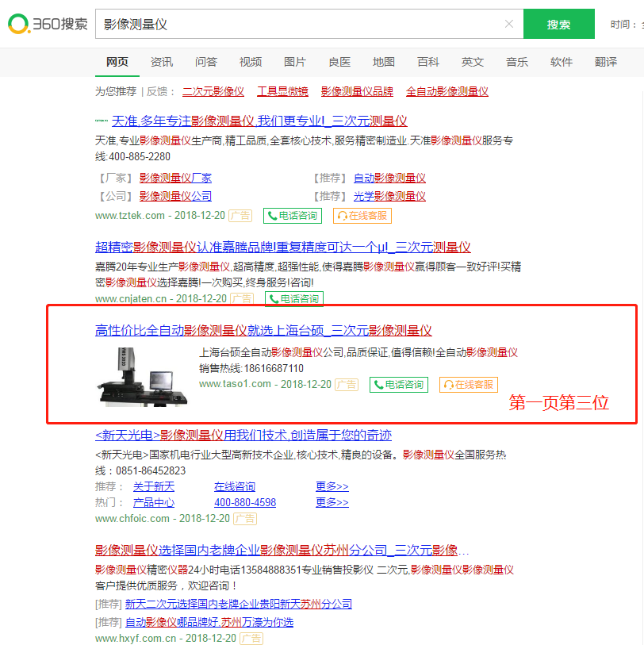Screen dimensions: 644x645
Task: Switch to the 百科 tab
Action: pyautogui.click(x=428, y=62)
